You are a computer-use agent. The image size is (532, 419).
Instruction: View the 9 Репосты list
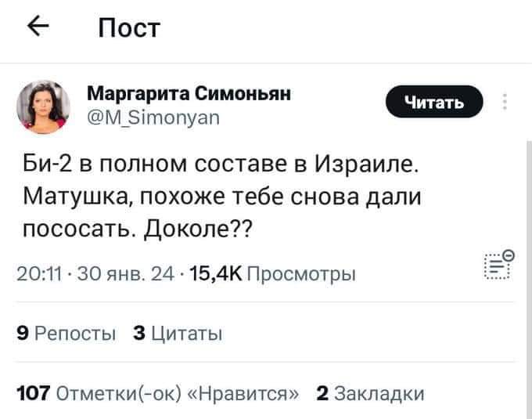pyautogui.click(x=66, y=333)
